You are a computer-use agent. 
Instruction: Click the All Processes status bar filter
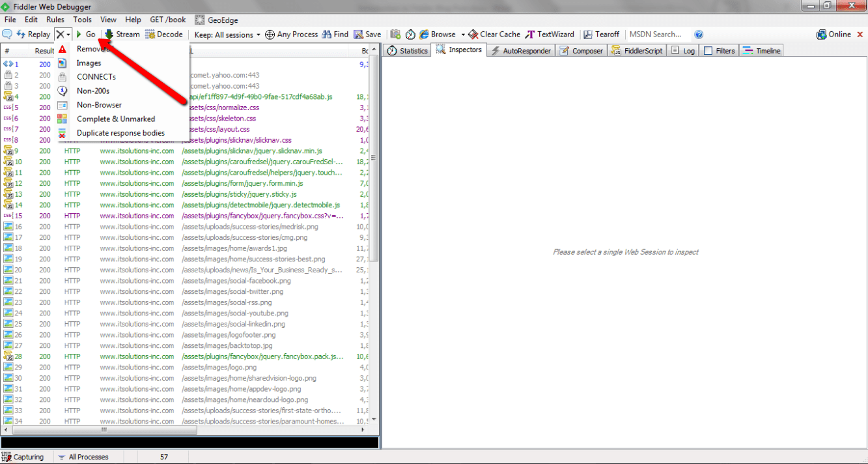point(83,457)
